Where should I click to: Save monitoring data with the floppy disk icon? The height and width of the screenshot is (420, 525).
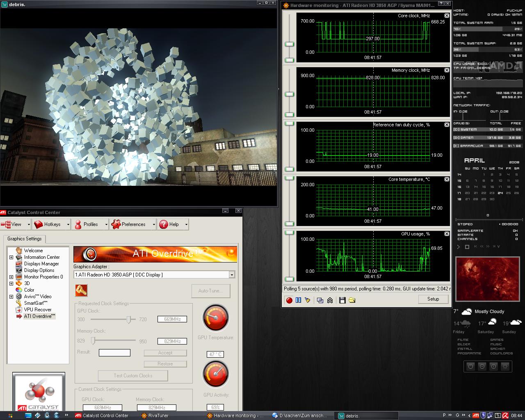click(342, 300)
